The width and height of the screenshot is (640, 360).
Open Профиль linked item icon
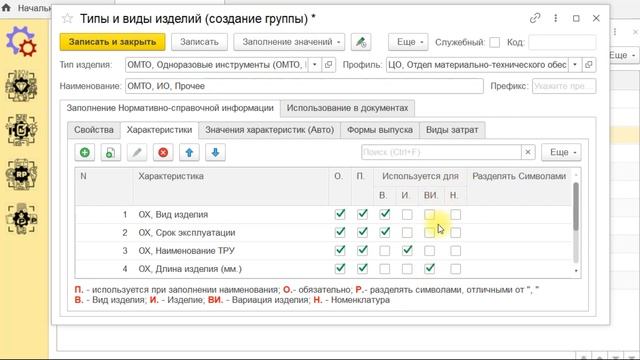point(589,65)
